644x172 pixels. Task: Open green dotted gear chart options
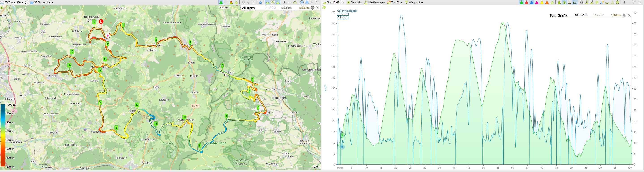[x=618, y=2]
